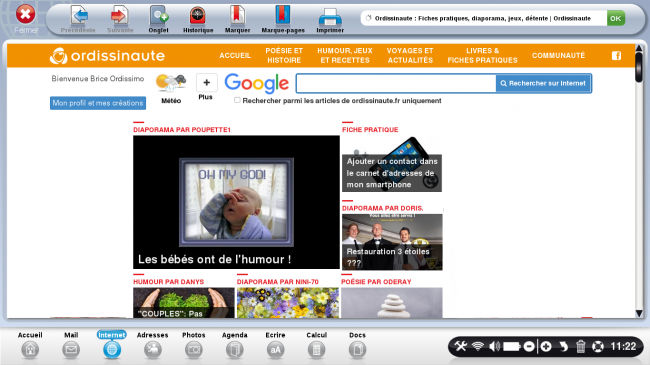Click the Marquer bookmark icon
This screenshot has height=365, width=650.
pos(237,16)
